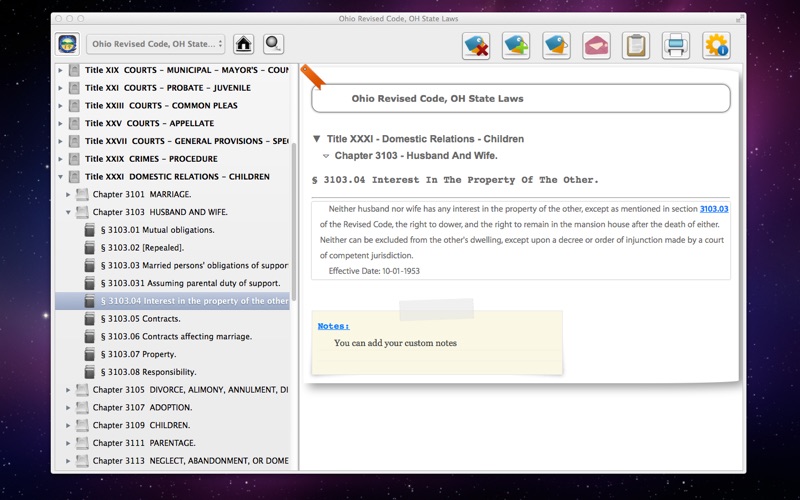Click Effective Date: 10-01-1953 text
The image size is (800, 500).
374,271
